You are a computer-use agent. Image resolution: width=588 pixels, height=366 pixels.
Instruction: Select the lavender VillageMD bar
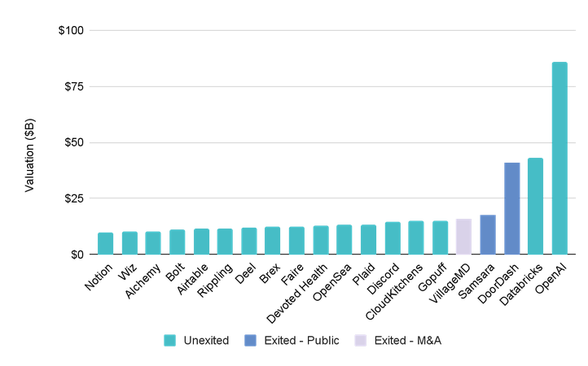pos(463,236)
